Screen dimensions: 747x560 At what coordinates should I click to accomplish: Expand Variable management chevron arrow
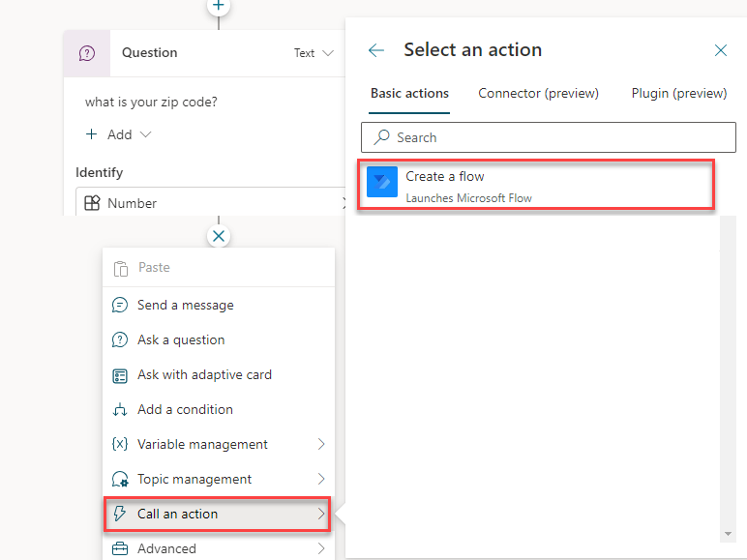321,444
